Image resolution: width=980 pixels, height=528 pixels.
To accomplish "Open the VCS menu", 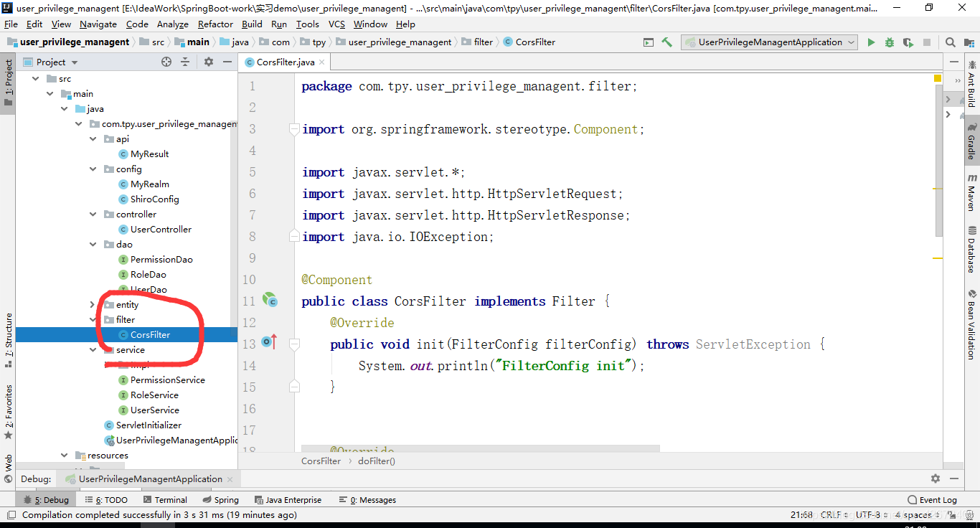I will [336, 24].
